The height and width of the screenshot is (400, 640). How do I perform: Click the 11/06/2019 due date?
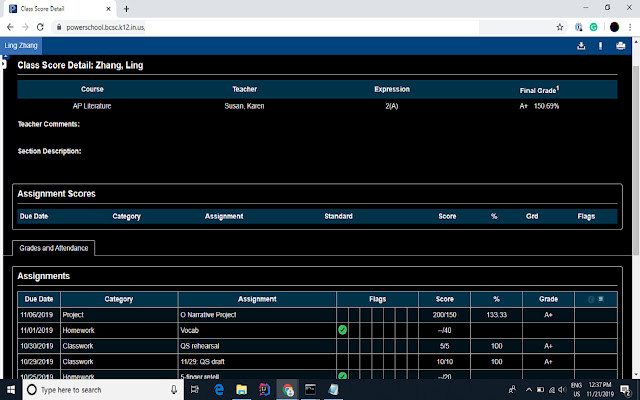pos(37,315)
